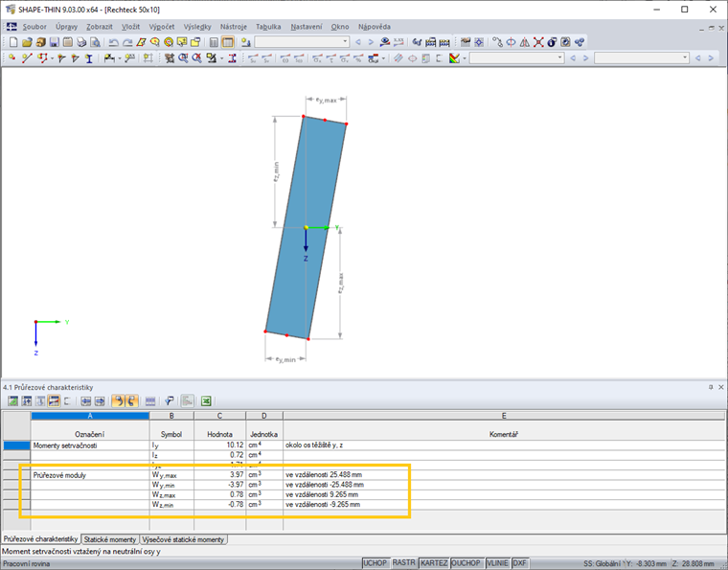Click the rotate icon in top toolbar
The image size is (728, 570).
(511, 42)
